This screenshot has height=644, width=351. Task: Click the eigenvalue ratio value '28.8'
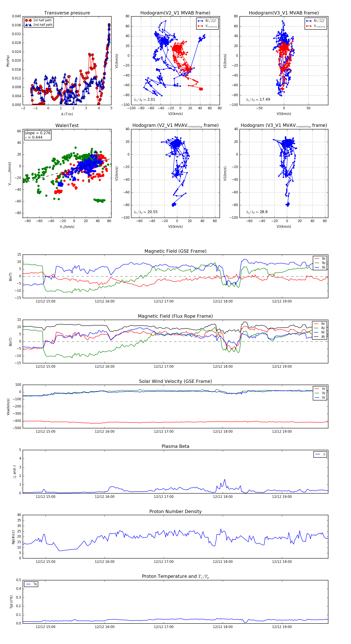click(x=264, y=212)
